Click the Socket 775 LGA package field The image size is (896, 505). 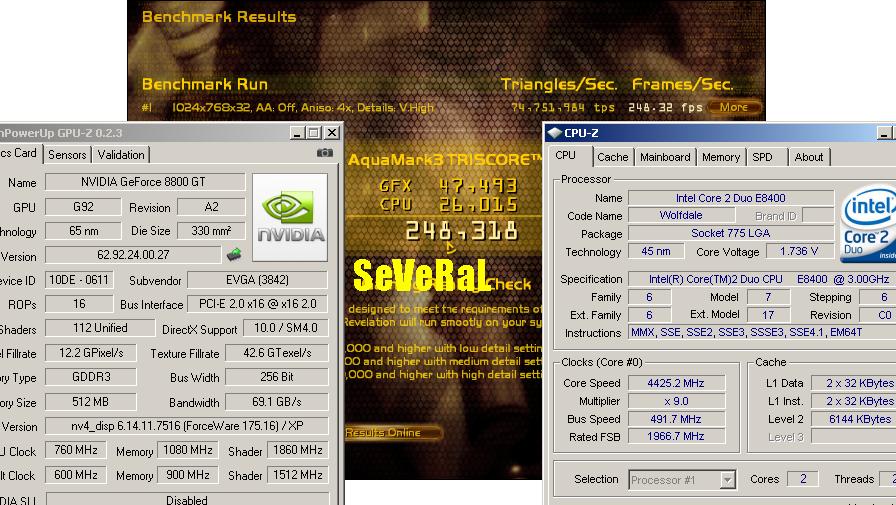731,233
